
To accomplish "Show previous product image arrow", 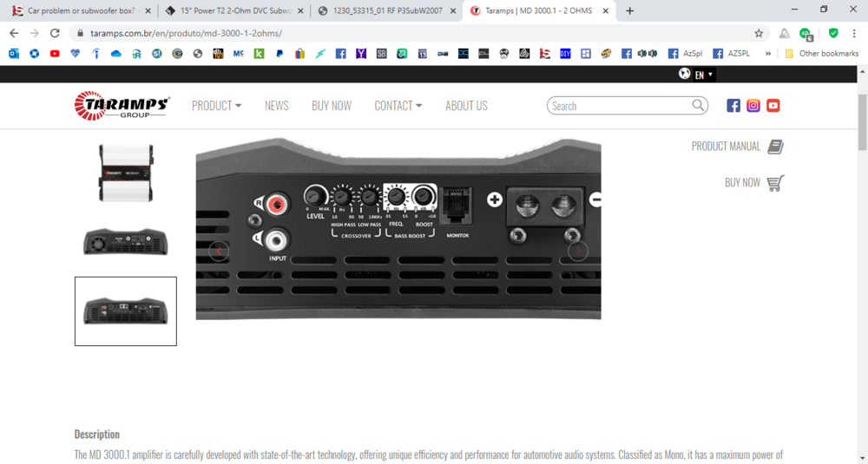I will [x=219, y=252].
